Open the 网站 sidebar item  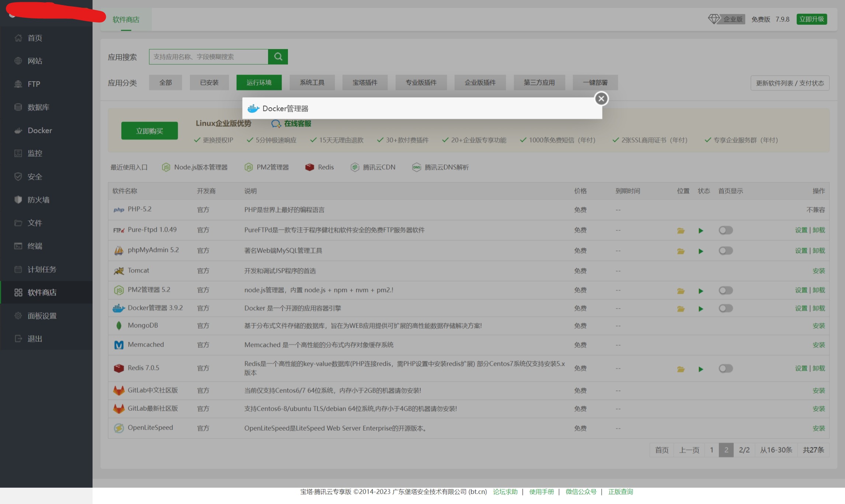coord(46,61)
